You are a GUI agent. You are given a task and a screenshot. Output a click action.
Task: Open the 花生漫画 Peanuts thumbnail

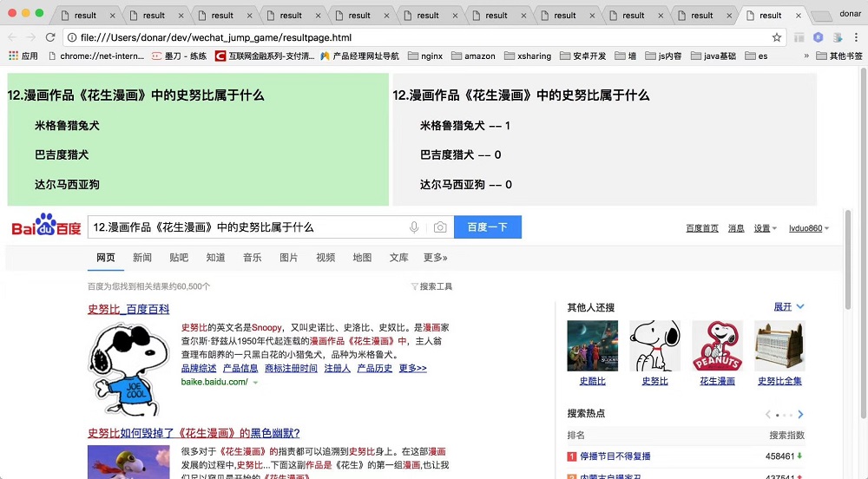tap(717, 347)
